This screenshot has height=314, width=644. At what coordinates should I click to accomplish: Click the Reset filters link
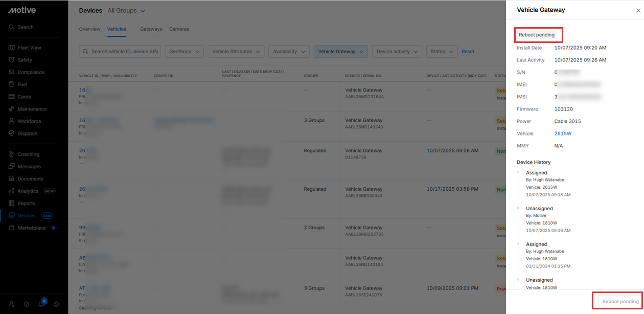[x=468, y=52]
